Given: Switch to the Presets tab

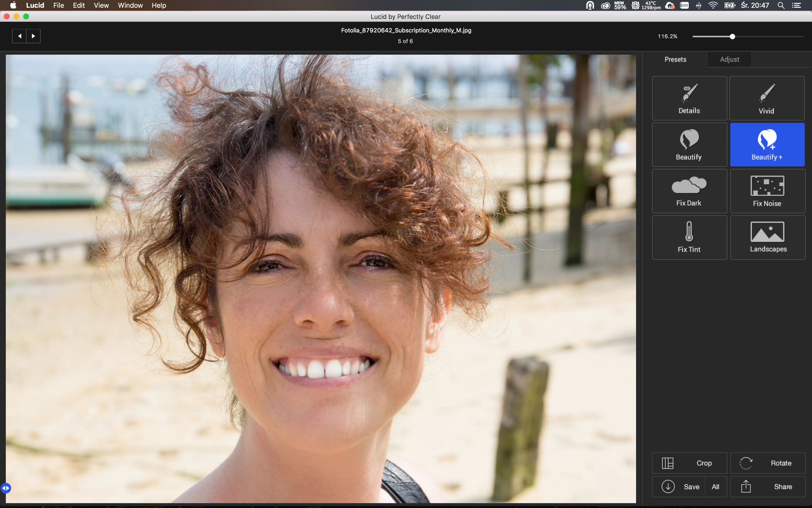Looking at the screenshot, I should tap(675, 59).
